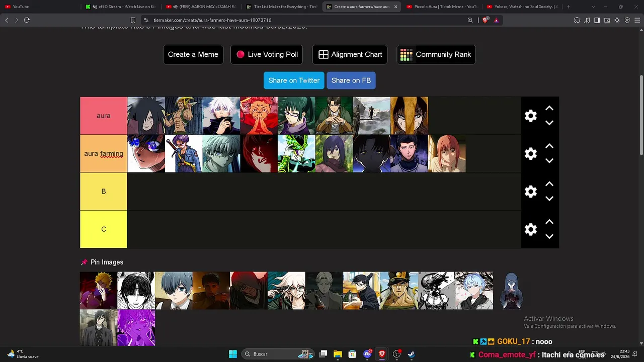Move the aura farming row down
This screenshot has height=362, width=644.
coord(549,160)
